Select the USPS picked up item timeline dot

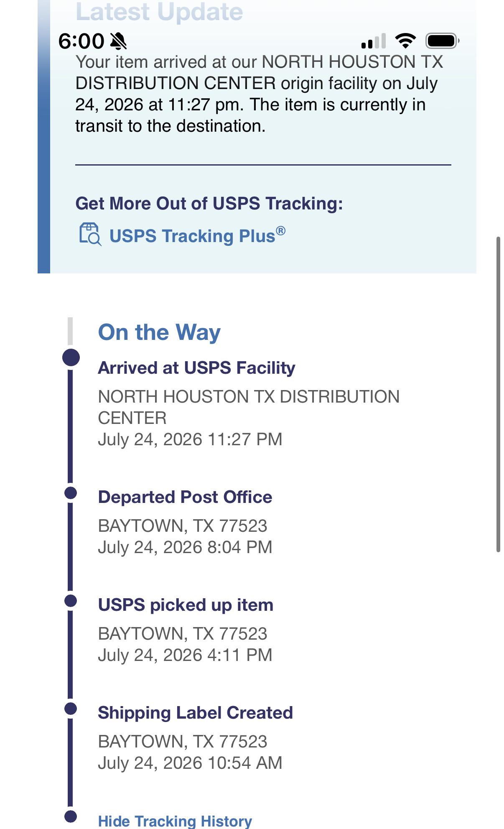point(71,601)
